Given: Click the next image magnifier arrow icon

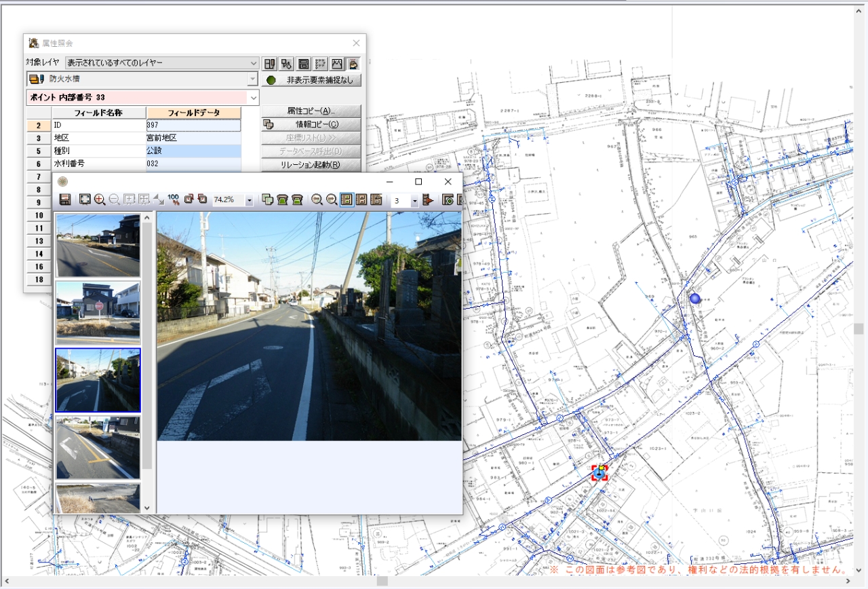Looking at the screenshot, I should pos(332,199).
